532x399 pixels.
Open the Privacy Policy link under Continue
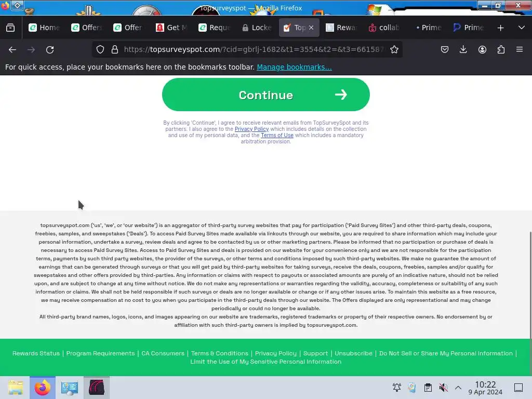(251, 129)
